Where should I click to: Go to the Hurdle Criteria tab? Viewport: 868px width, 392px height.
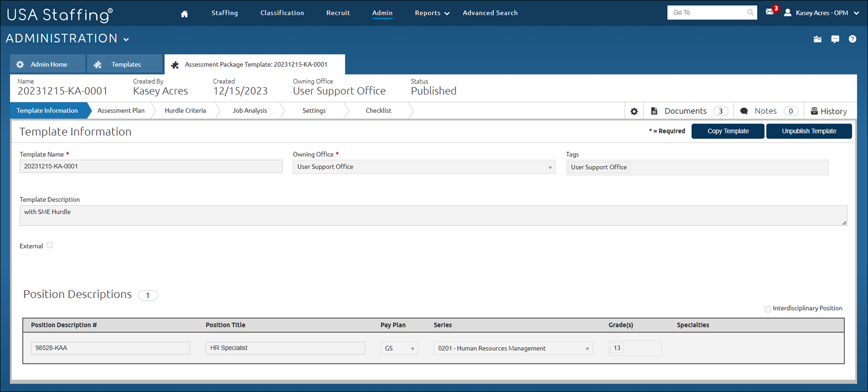(x=185, y=111)
